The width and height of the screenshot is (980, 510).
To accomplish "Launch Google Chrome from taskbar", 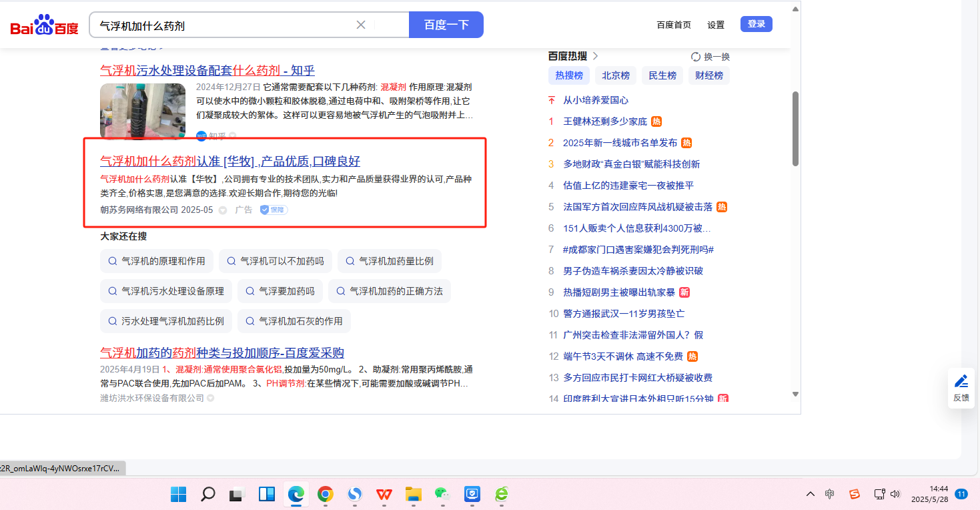I will click(x=326, y=494).
